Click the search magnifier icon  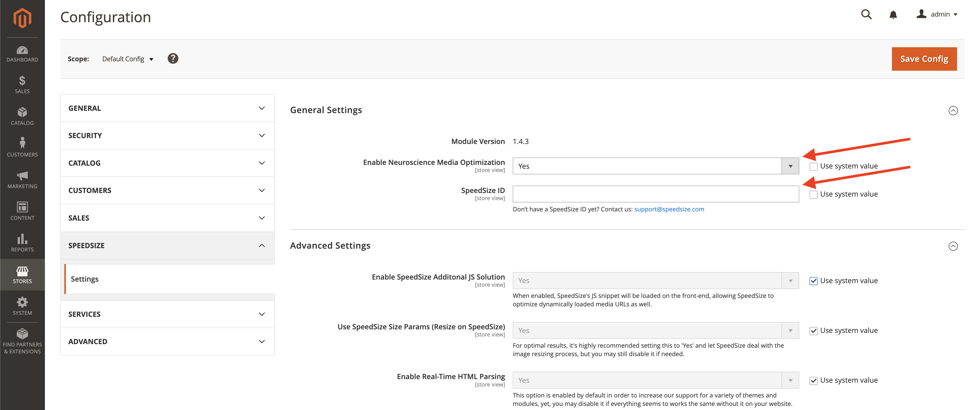pyautogui.click(x=866, y=15)
